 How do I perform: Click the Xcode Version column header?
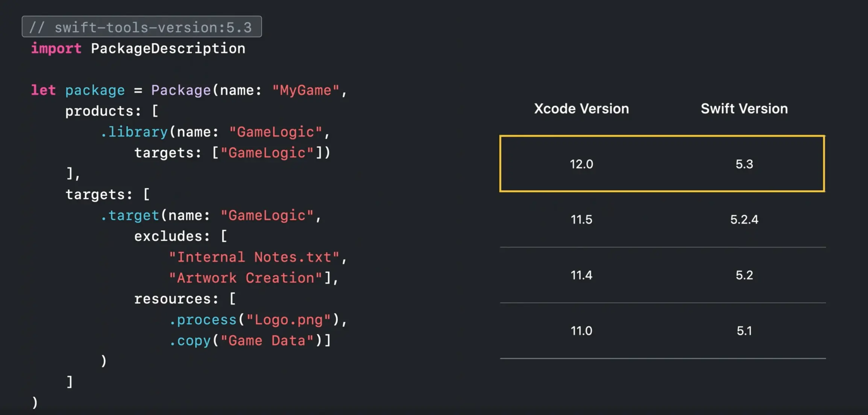(x=581, y=109)
